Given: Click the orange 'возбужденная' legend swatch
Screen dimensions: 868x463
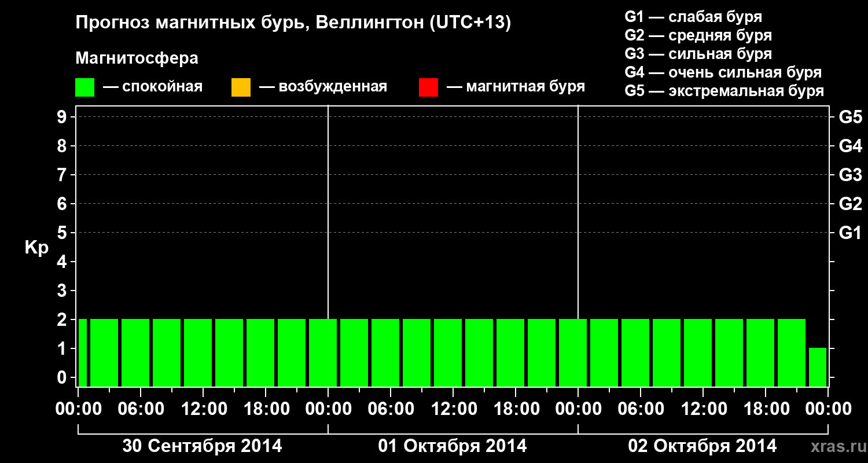Looking at the screenshot, I should 241,87.
